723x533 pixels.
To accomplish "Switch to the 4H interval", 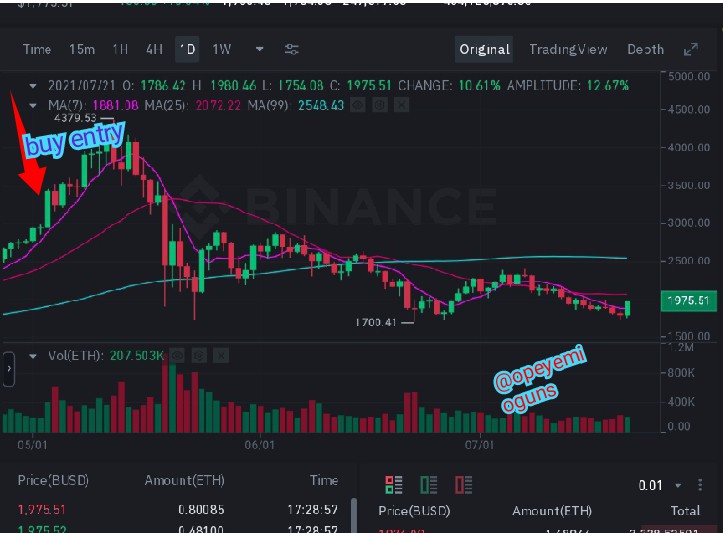I will click(154, 49).
